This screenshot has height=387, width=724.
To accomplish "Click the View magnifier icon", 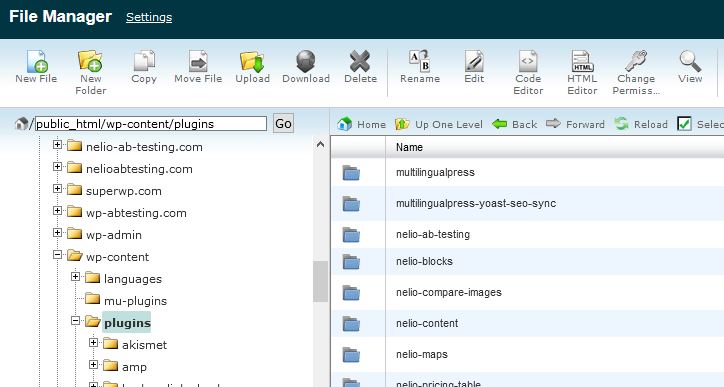I will click(x=690, y=61).
